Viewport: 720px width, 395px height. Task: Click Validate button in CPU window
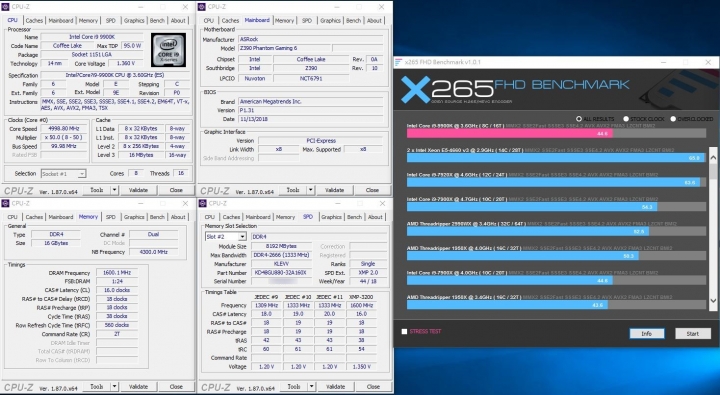click(x=138, y=190)
